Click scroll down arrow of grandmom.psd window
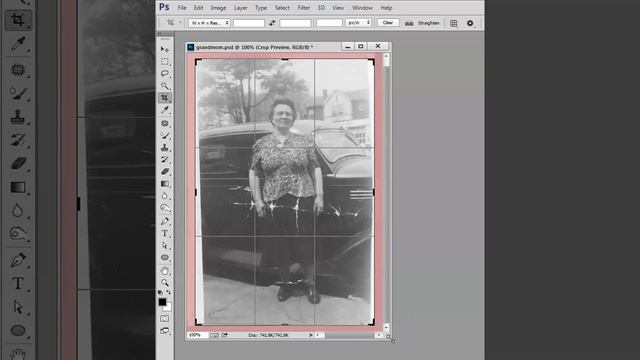Image resolution: width=640 pixels, height=360 pixels. (x=386, y=328)
